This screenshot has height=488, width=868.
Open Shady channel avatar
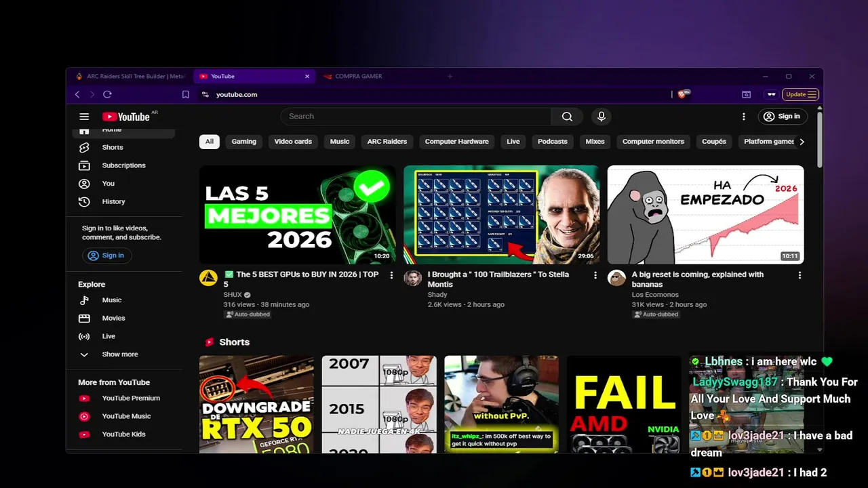412,278
